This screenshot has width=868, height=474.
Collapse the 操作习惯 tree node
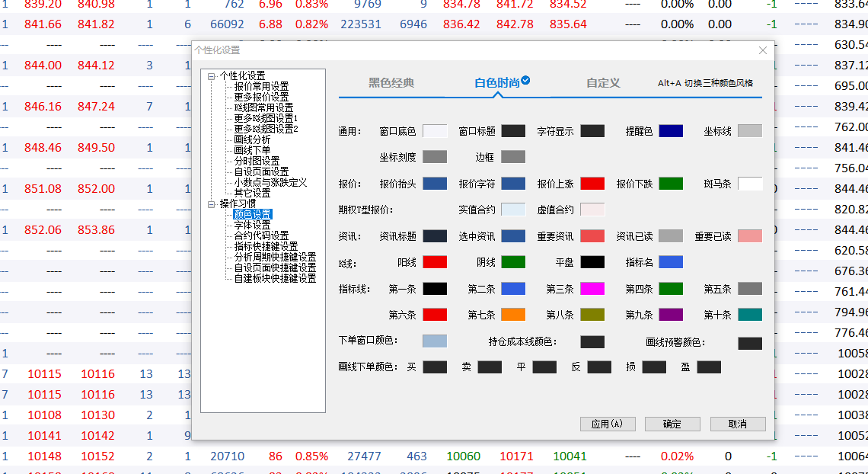211,204
